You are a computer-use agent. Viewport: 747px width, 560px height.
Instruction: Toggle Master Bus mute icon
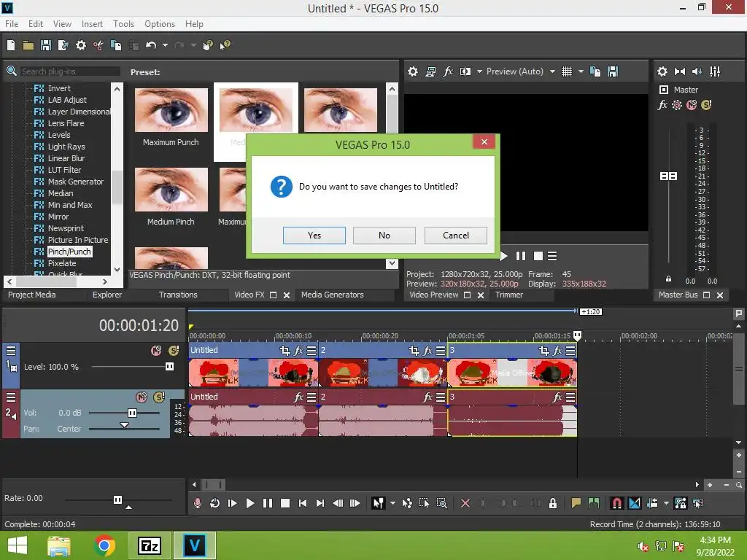692,105
